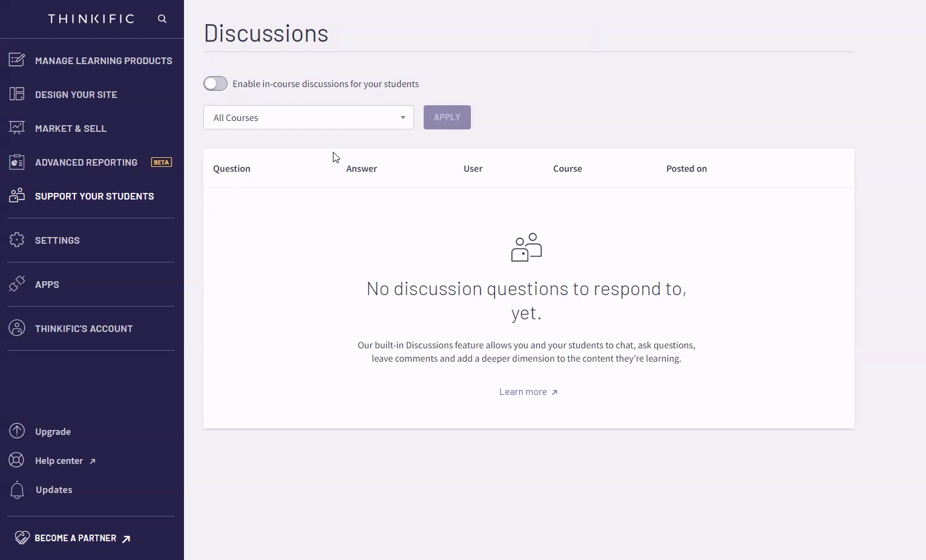Click the Become a Partner handshake icon
Viewport: 926px width, 560px height.
click(x=22, y=538)
